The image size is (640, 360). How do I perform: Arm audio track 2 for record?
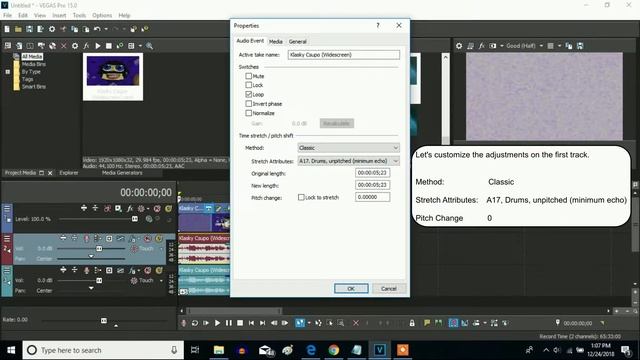click(x=86, y=238)
